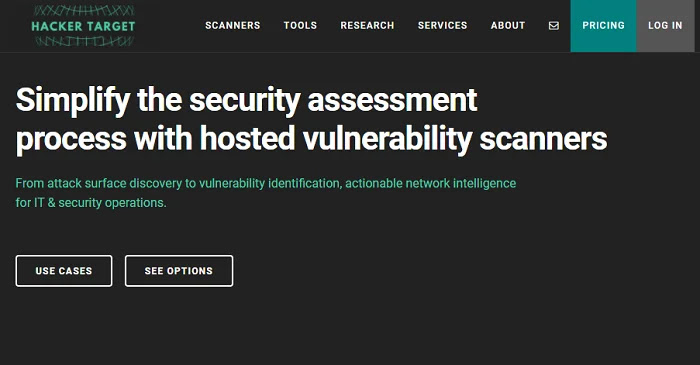Viewport: 700px width, 365px height.
Task: Open the envelope contact icon
Action: point(554,26)
